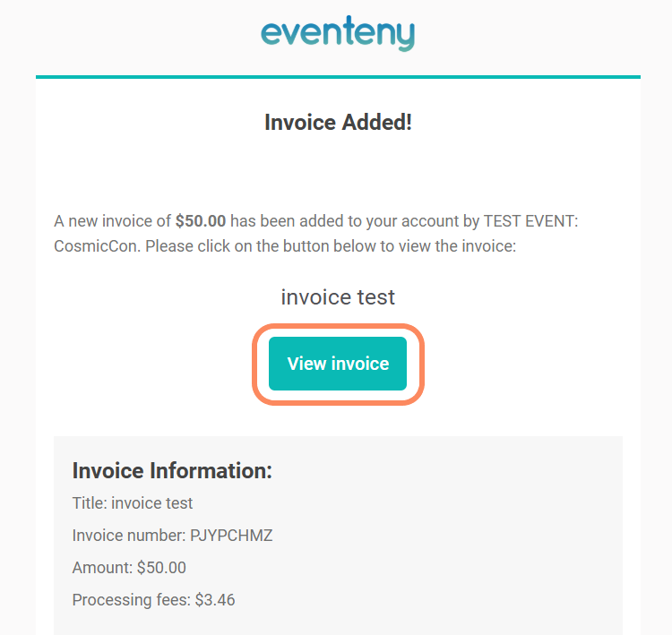Click the "Invoice number:" label
Screen dimensions: 672x635
pyautogui.click(x=129, y=536)
